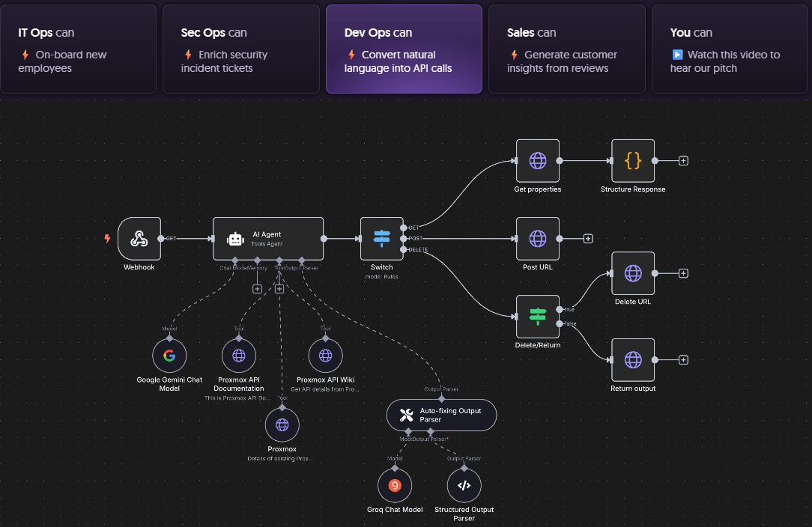This screenshot has width=812, height=527.
Task: Click the Get properties output connector
Action: 560,160
